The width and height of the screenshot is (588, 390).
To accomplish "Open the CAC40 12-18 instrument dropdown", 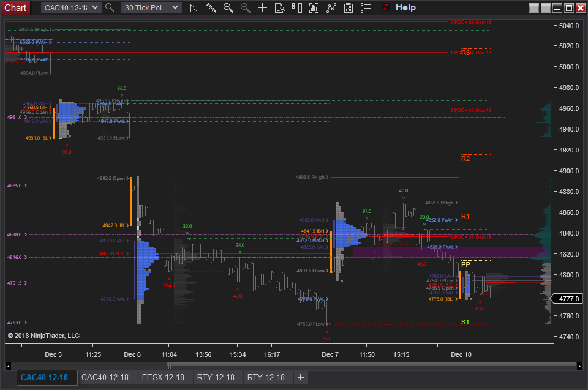I will coord(71,7).
